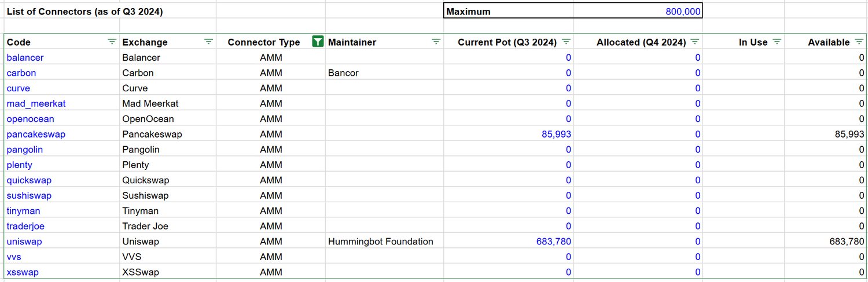Image resolution: width=868 pixels, height=282 pixels.
Task: Select the Hummingbot Foundation maintainer cell
Action: 380,242
